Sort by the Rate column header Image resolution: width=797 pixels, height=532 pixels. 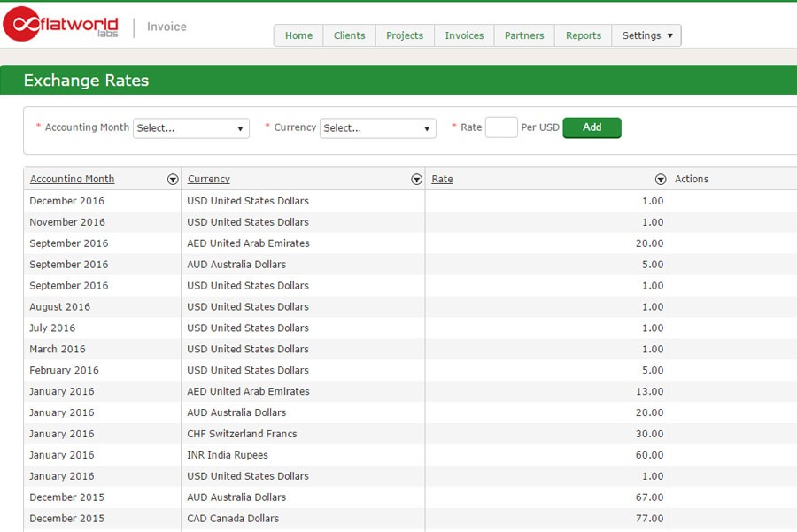(x=442, y=179)
